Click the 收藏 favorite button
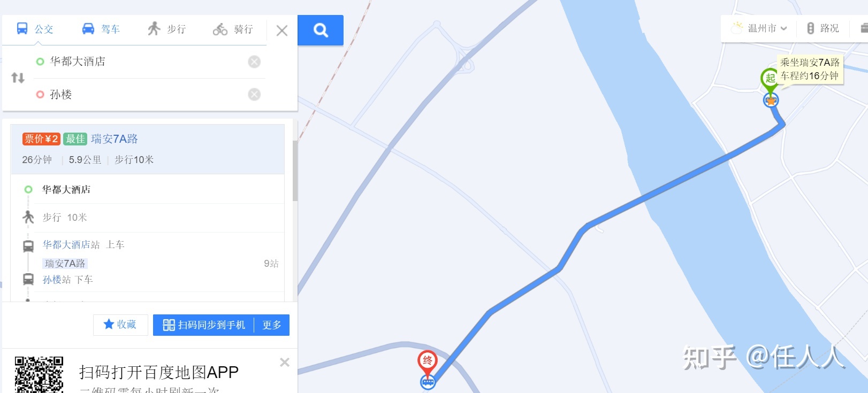The height and width of the screenshot is (393, 868). 120,325
